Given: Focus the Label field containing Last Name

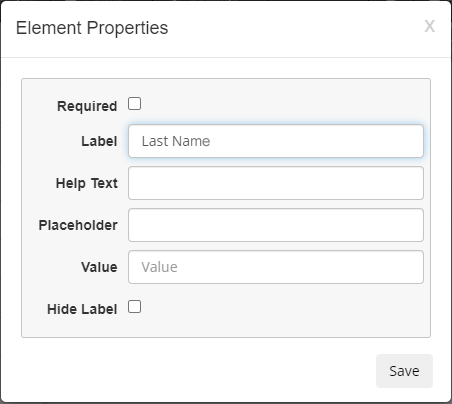Looking at the screenshot, I should (276, 141).
